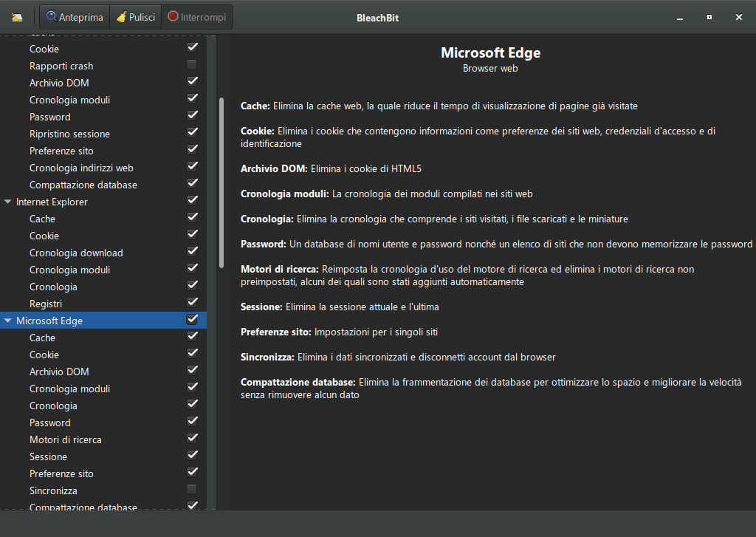Enable the Sincronizza checkbox under Microsoft Edge
The image size is (756, 537).
192,489
